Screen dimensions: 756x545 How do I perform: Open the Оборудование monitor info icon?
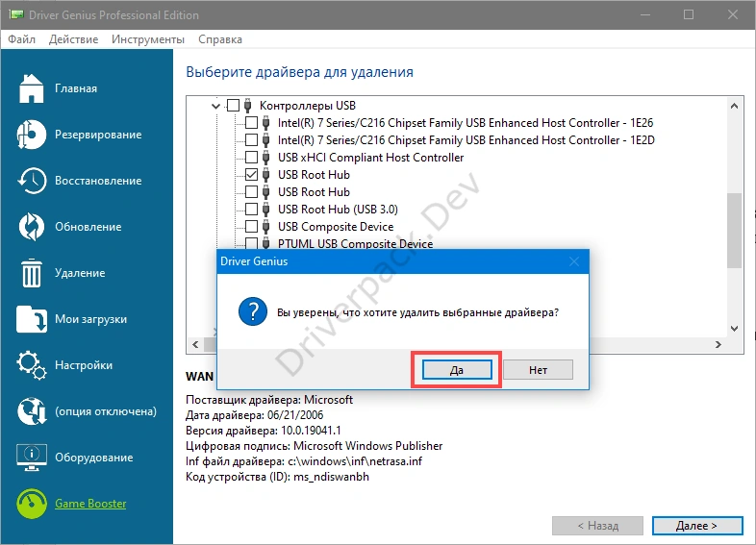[32, 458]
